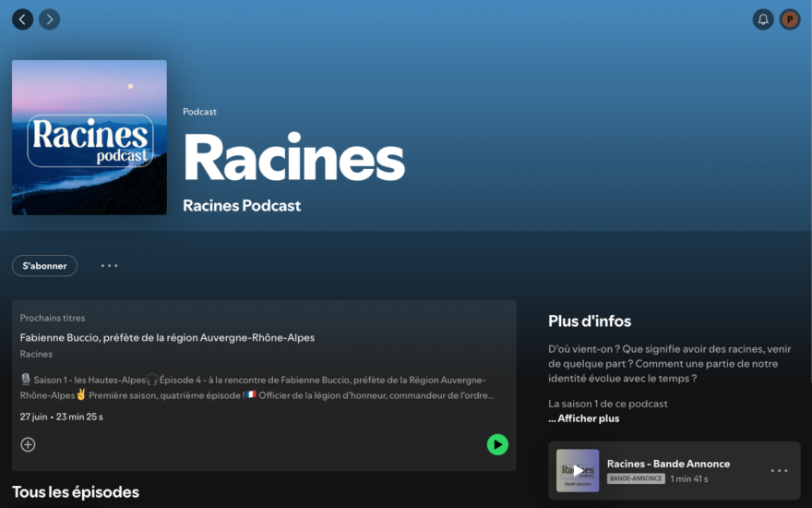Viewport: 812px width, 508px height.
Task: Open episode title Fabienne Buccio, préfète
Action: click(167, 337)
